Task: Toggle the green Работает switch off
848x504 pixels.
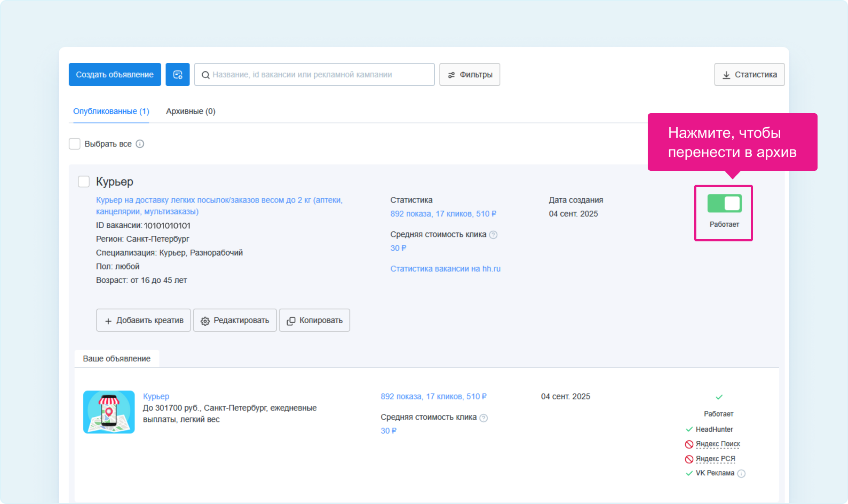Action: click(x=724, y=203)
